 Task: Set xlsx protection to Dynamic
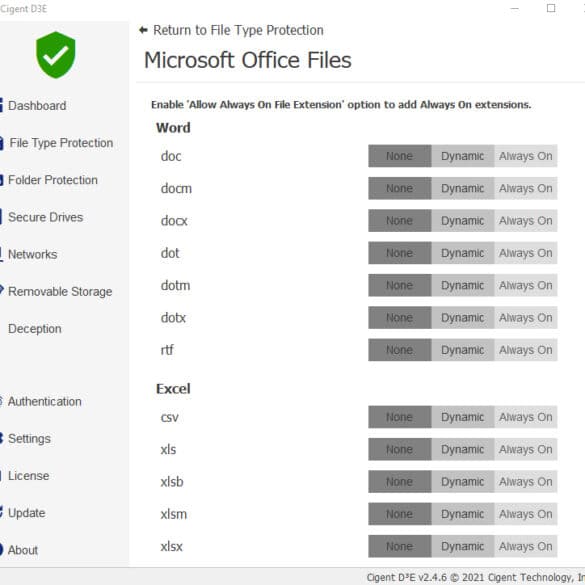(463, 546)
